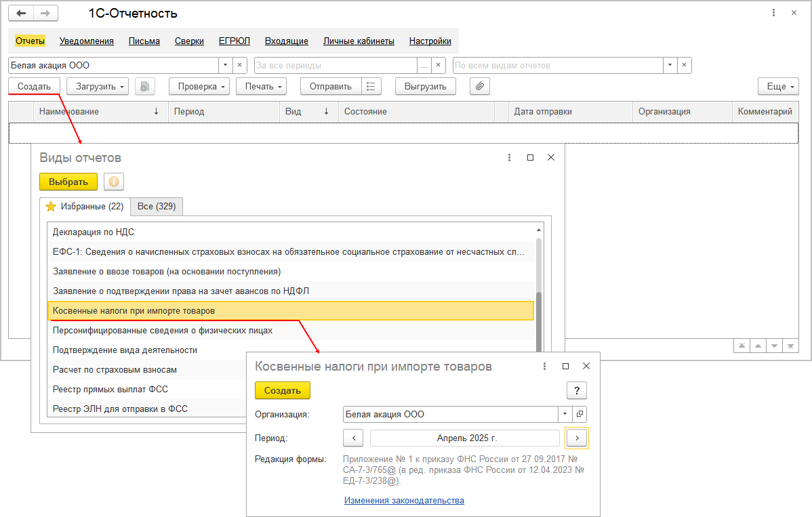The height and width of the screenshot is (517, 812).
Task: Expand the report types filter dropdown
Action: (670, 65)
